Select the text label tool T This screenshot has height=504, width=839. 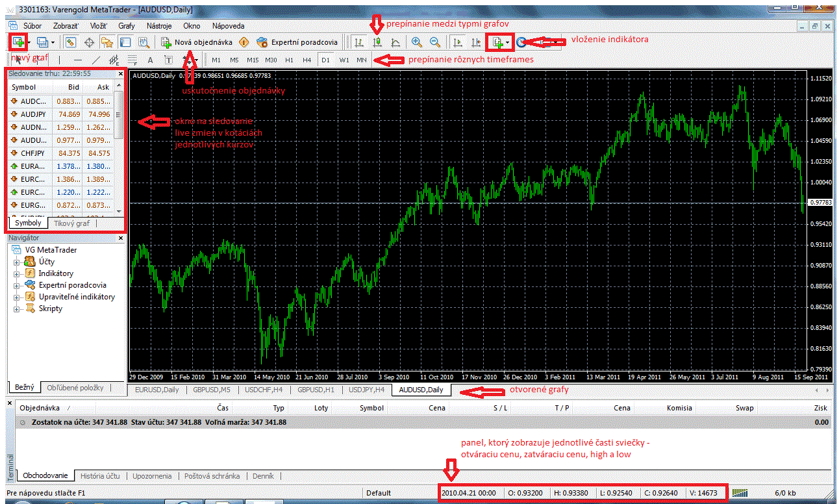point(168,60)
